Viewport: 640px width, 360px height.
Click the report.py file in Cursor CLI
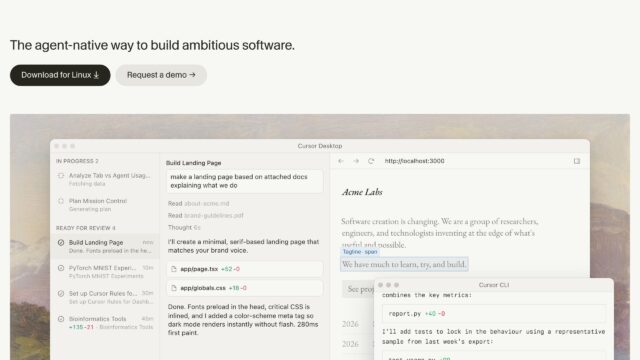click(494, 313)
